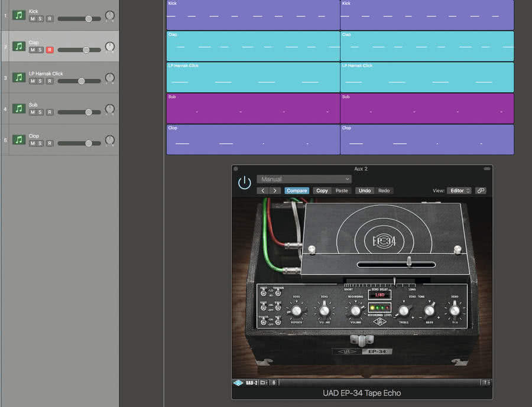532x407 pixels.
Task: Flip the Power ON/OFF switch on EP-34
Action: point(264,321)
